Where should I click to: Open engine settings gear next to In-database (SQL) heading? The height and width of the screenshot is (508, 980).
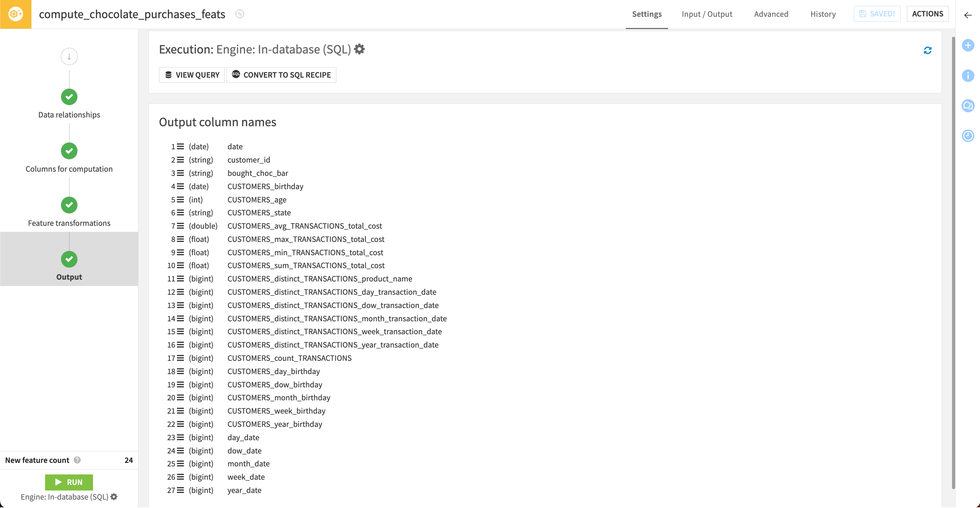[359, 49]
